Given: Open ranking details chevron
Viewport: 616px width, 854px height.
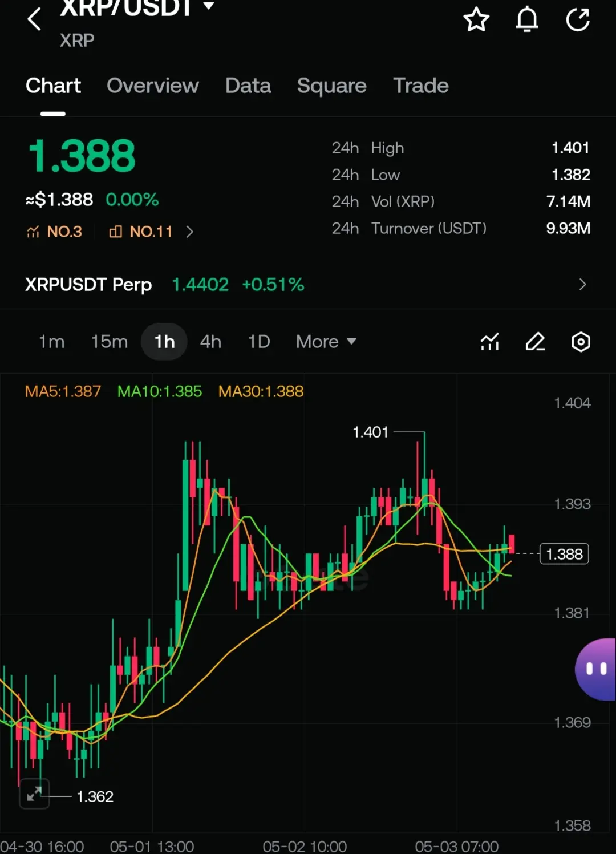Looking at the screenshot, I should click(x=190, y=232).
